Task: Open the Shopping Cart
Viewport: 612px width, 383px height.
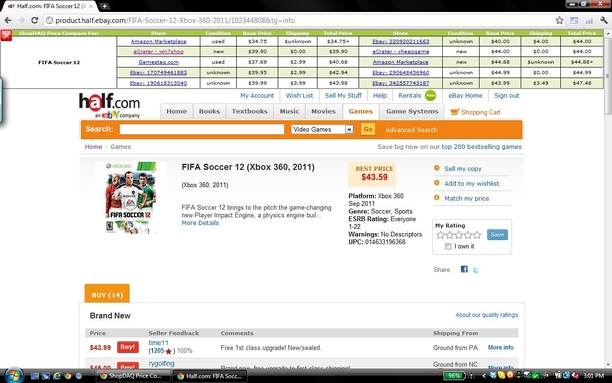Action: (x=475, y=112)
